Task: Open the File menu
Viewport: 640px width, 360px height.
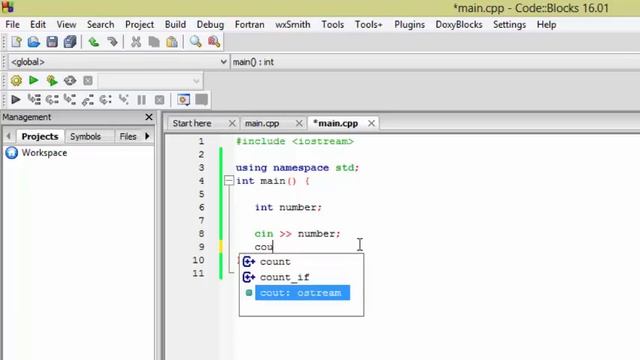Action: click(x=12, y=24)
